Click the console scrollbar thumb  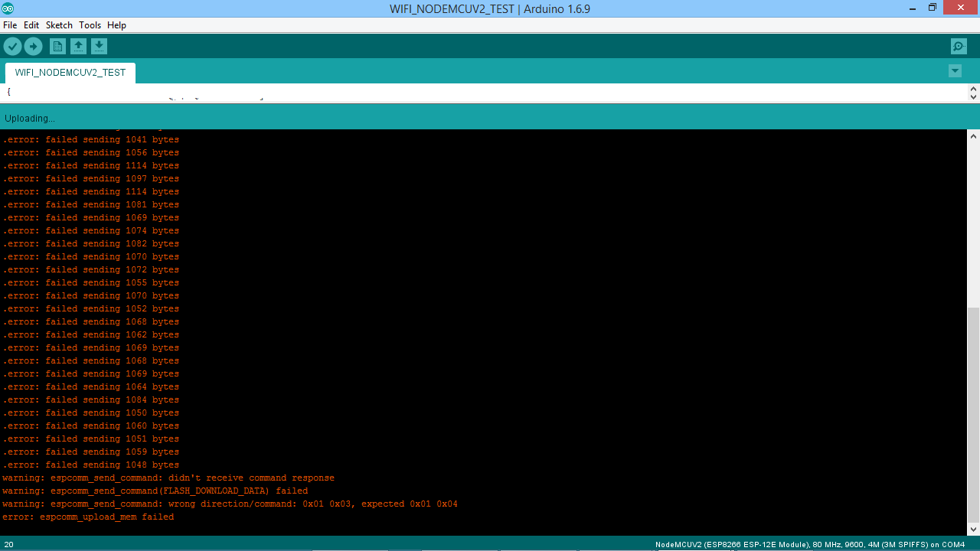click(973, 414)
